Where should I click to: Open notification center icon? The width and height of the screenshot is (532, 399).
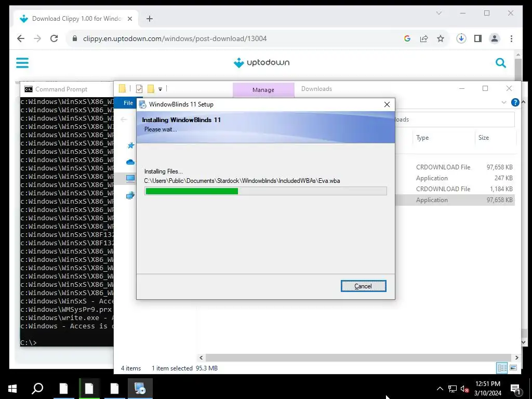pyautogui.click(x=515, y=389)
